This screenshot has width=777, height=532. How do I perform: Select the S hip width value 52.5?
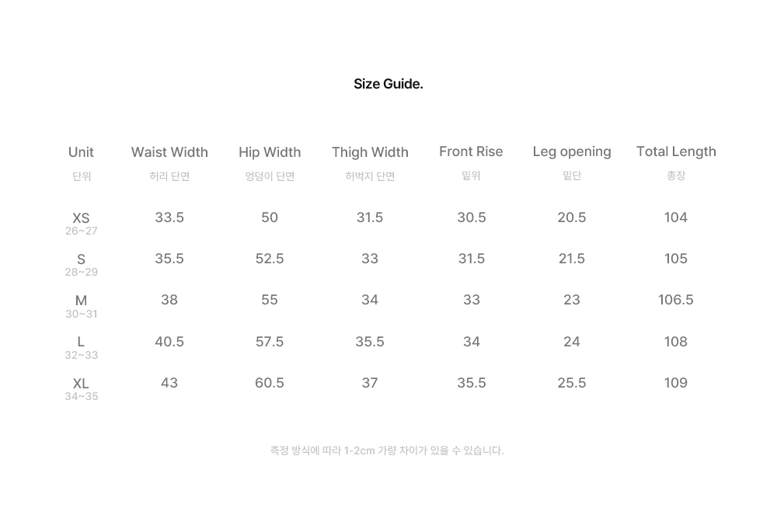[x=270, y=259]
